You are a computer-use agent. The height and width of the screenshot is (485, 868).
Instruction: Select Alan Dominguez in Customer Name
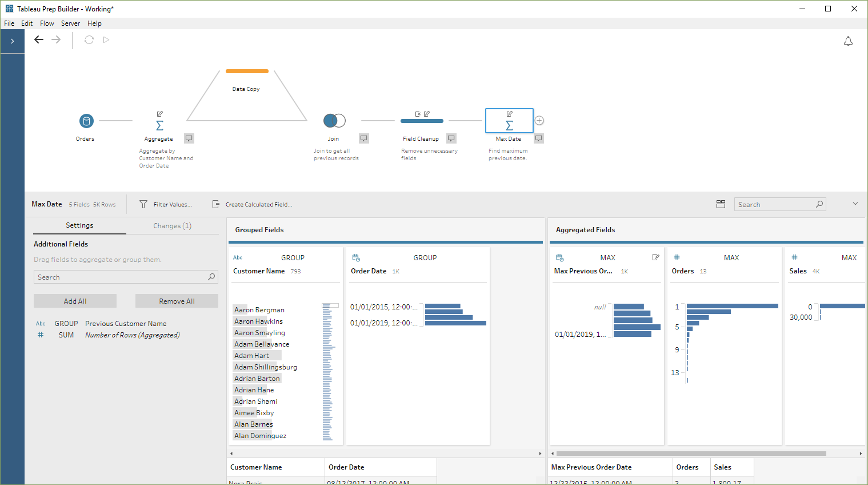(260, 436)
